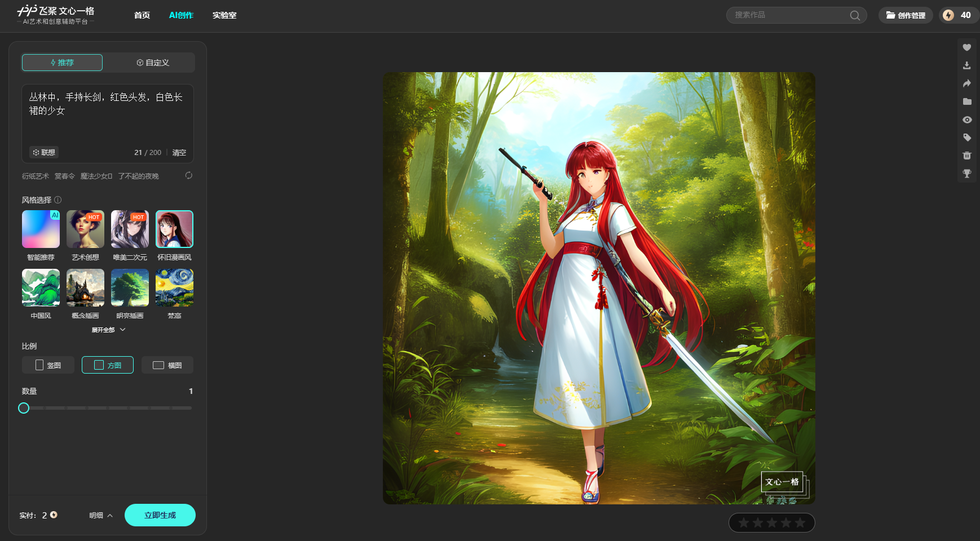Click the 飞桨 文心一格 logo
The height and width of the screenshot is (541, 980).
click(x=55, y=15)
